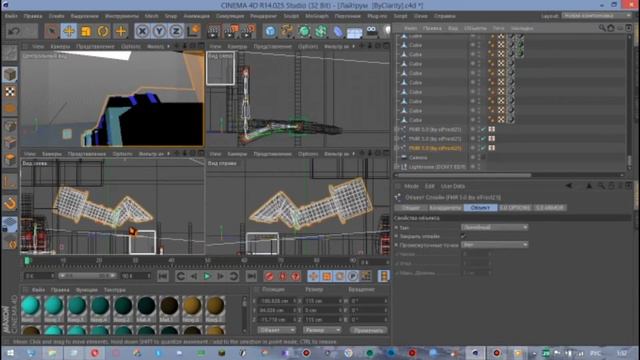
Task: Open the Windows Start button
Action: pos(10,353)
